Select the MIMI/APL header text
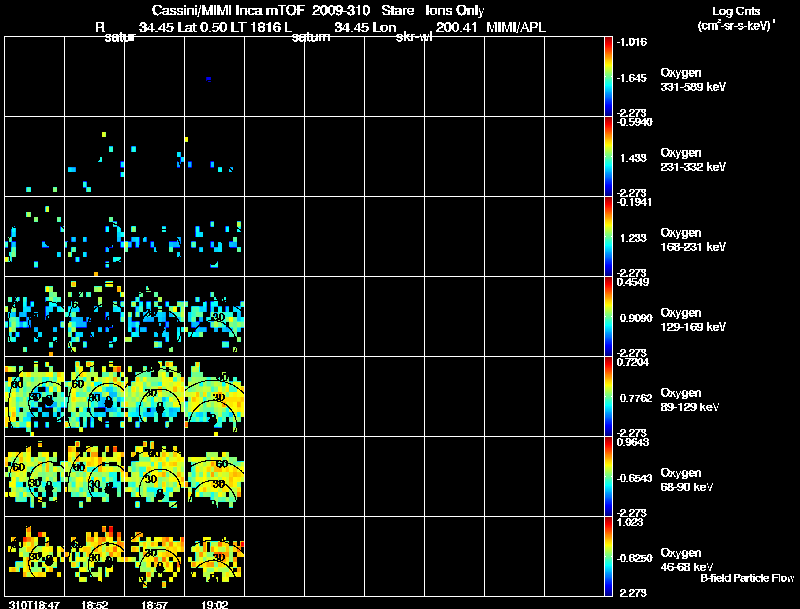The image size is (800, 609). (x=516, y=27)
